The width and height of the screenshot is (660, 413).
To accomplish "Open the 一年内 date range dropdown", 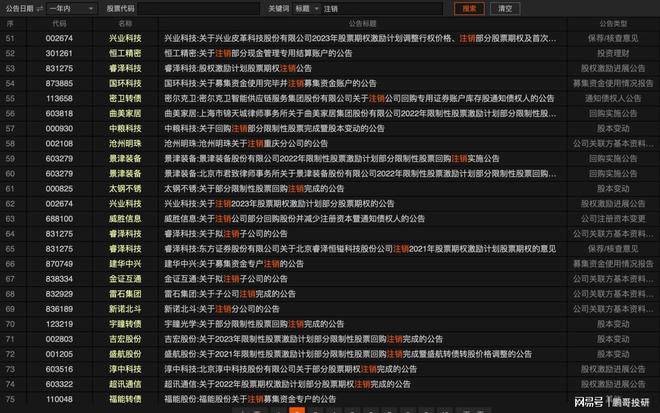I will (71, 8).
